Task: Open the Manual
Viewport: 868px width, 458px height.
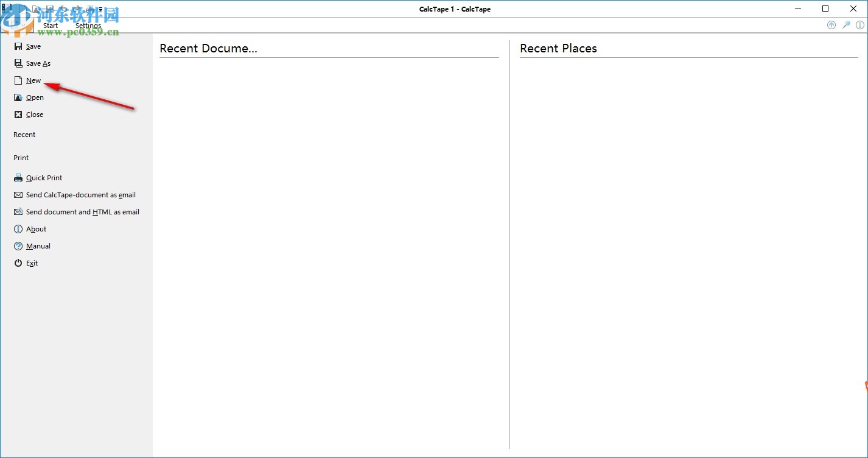Action: (32, 246)
